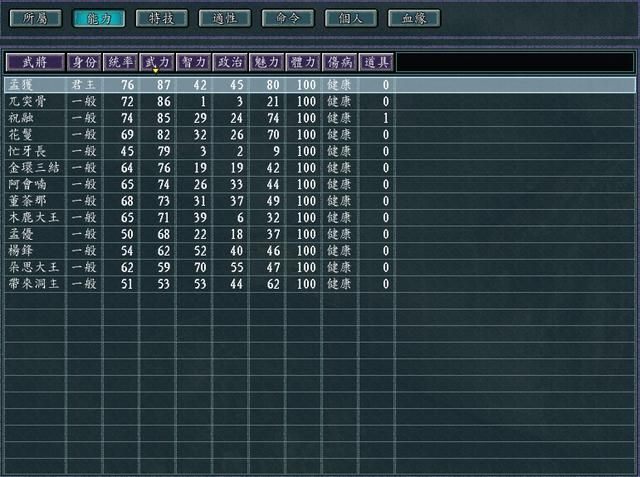This screenshot has height=477, width=640.
Task: Click the active 能力 tab
Action: (98, 18)
